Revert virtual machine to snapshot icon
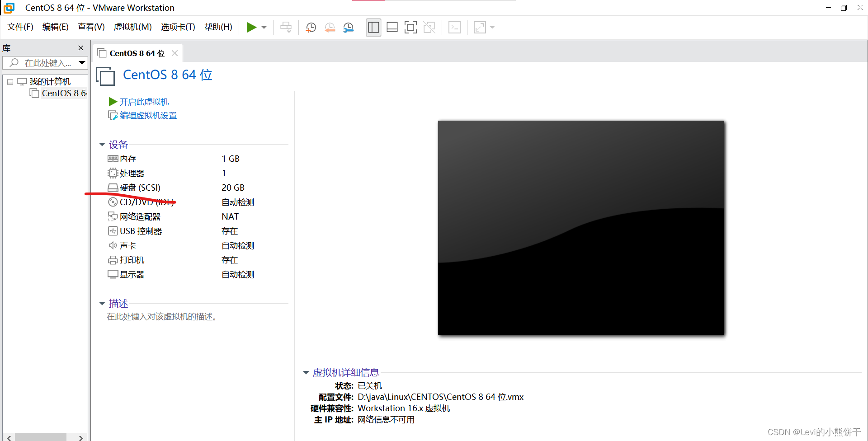 click(x=330, y=28)
